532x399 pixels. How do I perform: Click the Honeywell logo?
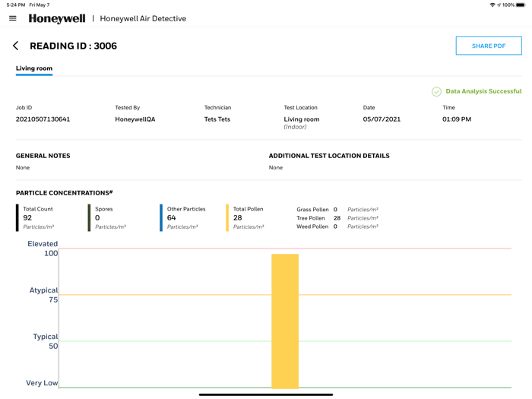click(57, 18)
